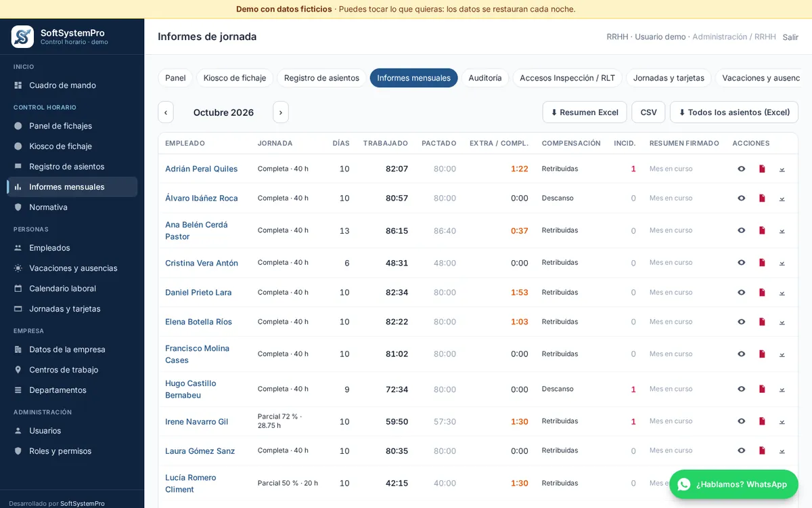812x508 pixels.
Task: Export report as CSV
Action: 648,112
